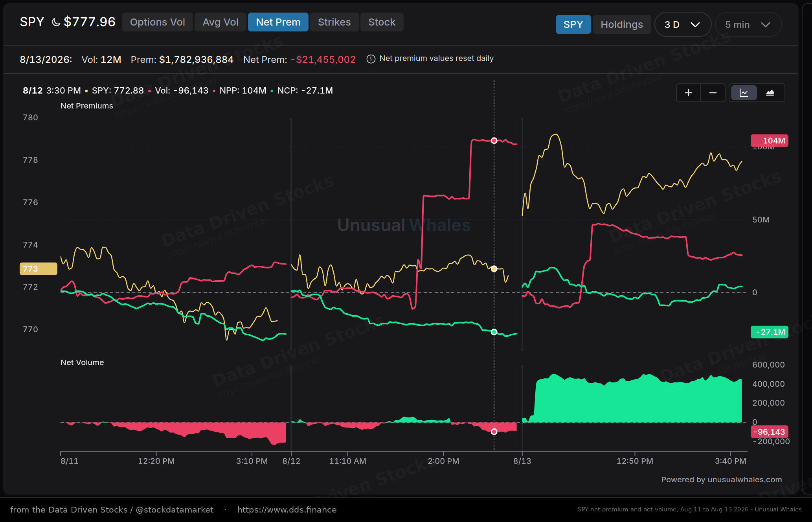Click the 8/11 date on the time axis
The image size is (812, 522).
[70, 461]
